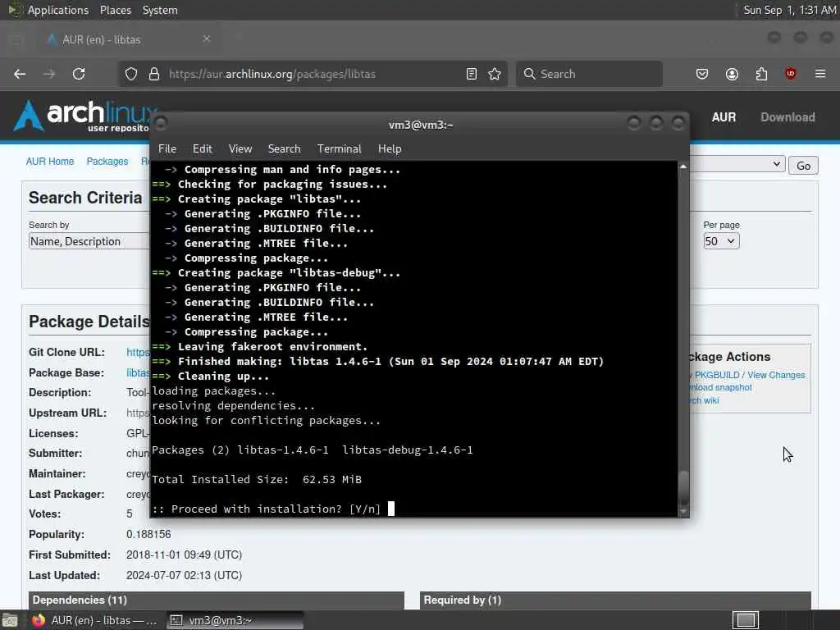Click the Proceed with installation prompt line
This screenshot has width=840, height=630.
pos(273,509)
